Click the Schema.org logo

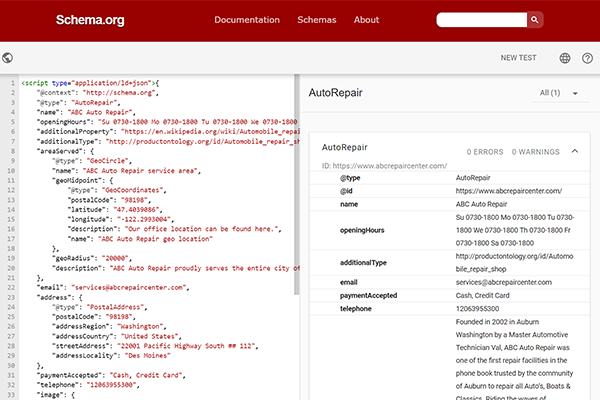tap(90, 20)
